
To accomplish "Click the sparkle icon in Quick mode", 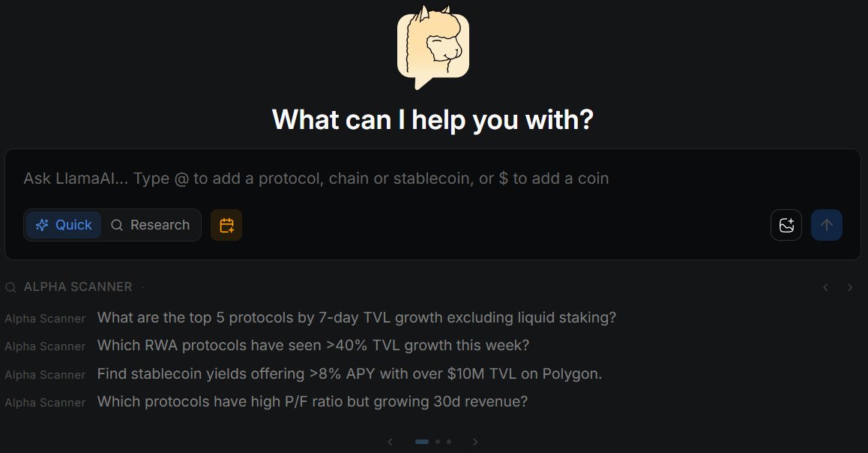I will tap(42, 225).
